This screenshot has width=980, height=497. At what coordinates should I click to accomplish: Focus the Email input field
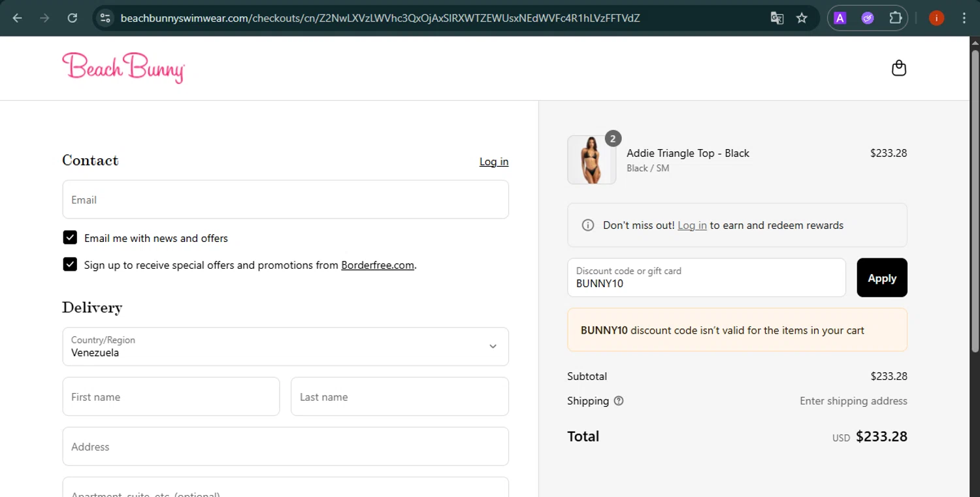[x=286, y=199]
